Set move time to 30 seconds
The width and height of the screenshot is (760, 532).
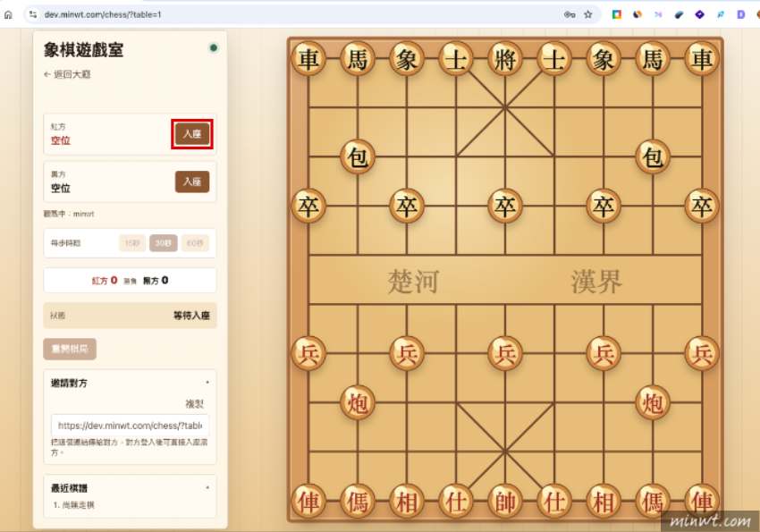click(x=164, y=242)
